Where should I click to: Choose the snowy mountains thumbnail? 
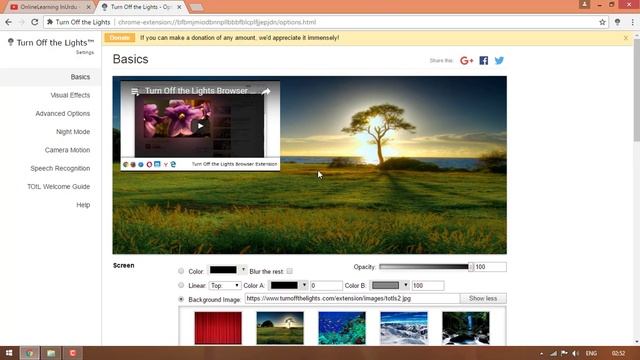404,328
